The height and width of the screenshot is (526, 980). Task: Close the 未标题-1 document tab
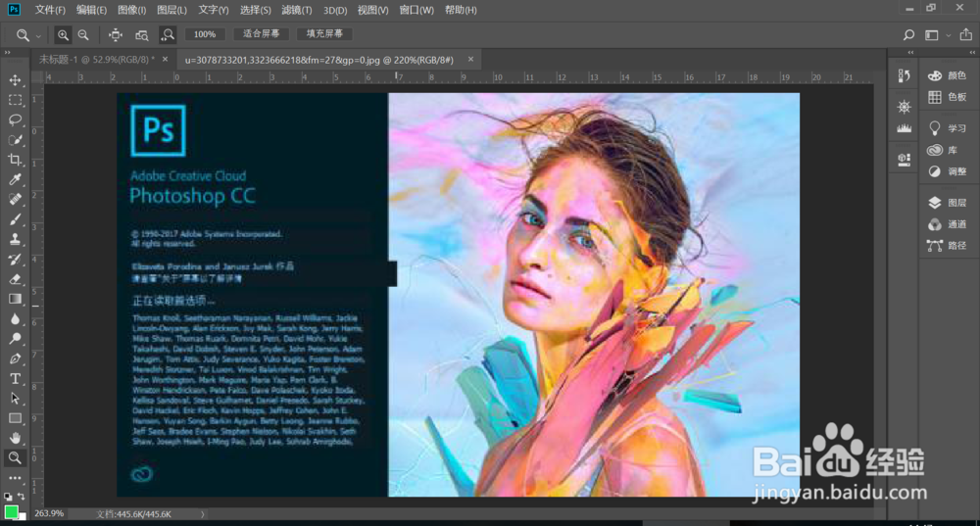point(165,60)
